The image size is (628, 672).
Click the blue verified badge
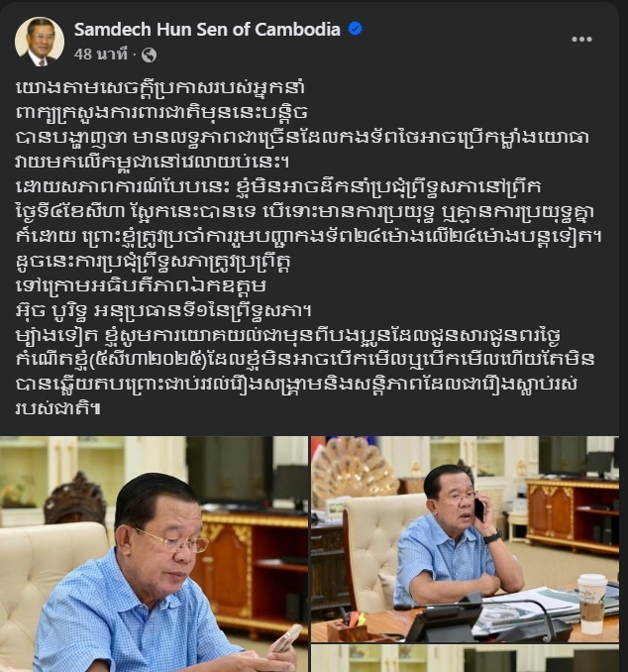coord(355,29)
